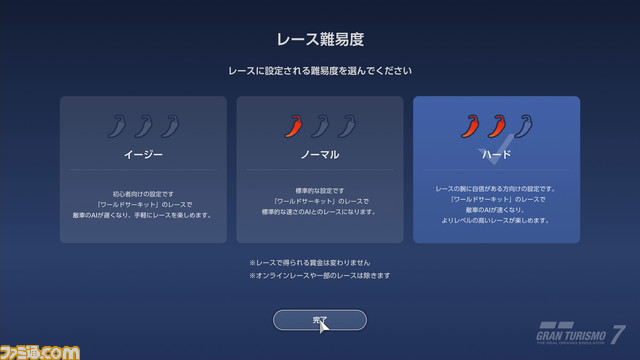640x360 pixels.
Task: Click the ノーマル label text
Action: pos(320,154)
